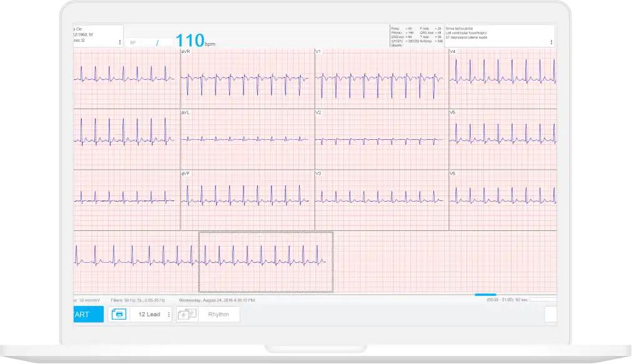The width and height of the screenshot is (632, 364).
Task: Click the Filters settings in status bar
Action: coord(137,298)
